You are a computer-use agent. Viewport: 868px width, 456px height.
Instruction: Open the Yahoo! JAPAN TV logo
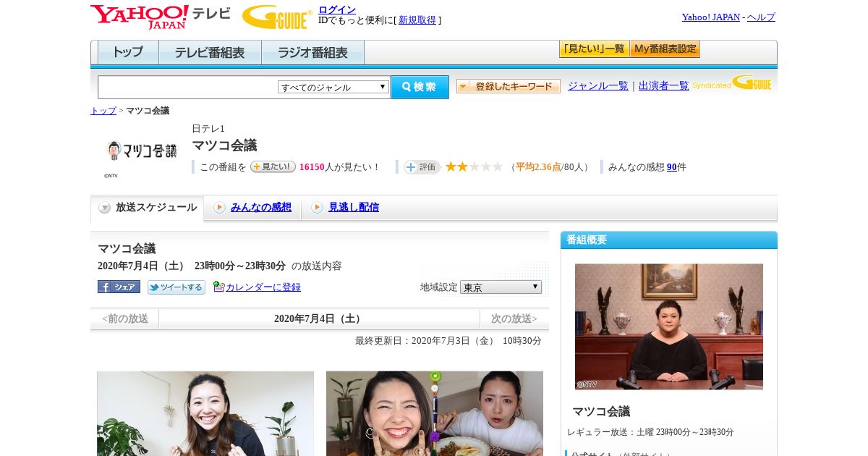(161, 17)
